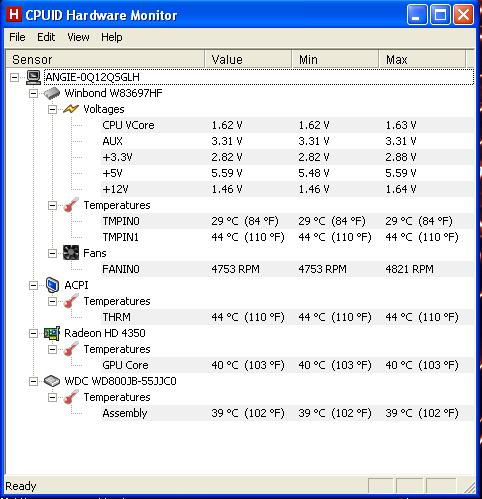Click the Radeon HD 4350 graphics card icon
482x499 pixels.
pos(52,333)
